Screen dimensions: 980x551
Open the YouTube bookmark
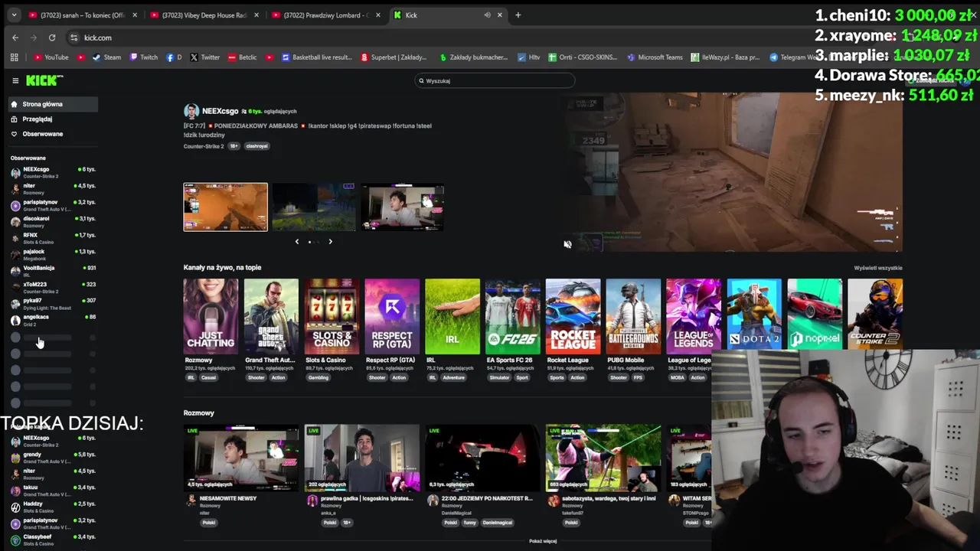(x=51, y=57)
